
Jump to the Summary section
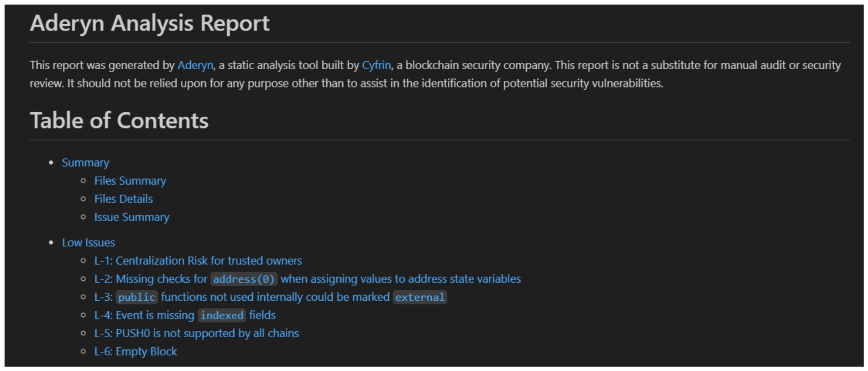[x=85, y=163]
